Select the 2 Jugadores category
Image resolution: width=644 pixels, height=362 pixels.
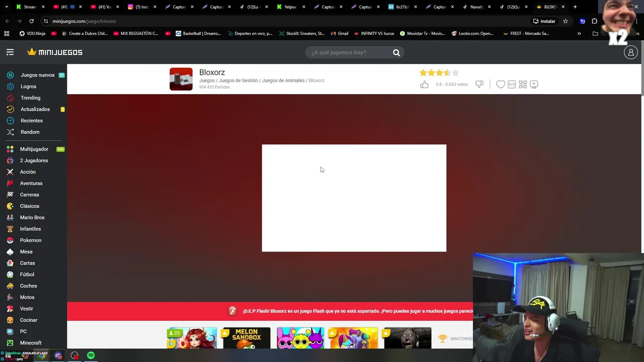pos(34,160)
